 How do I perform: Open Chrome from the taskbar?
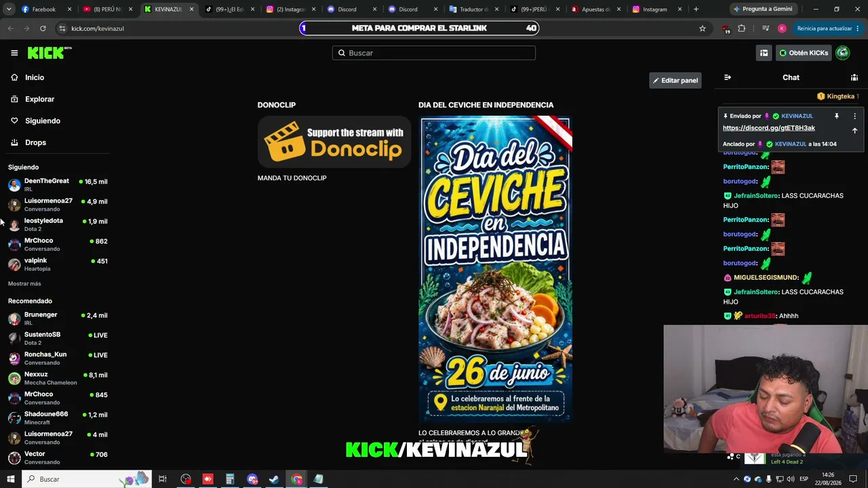(297, 479)
